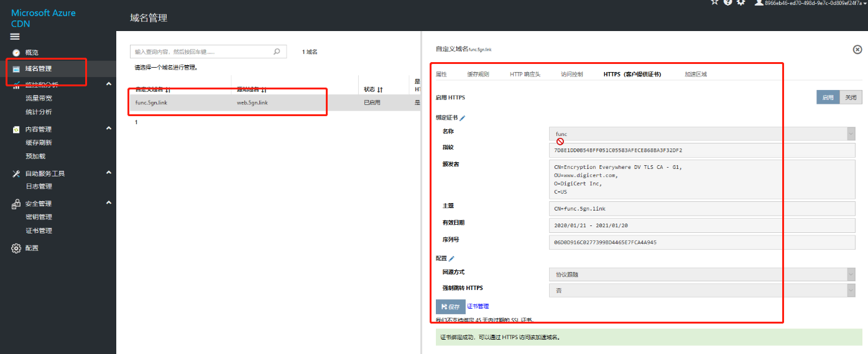Open 统计分析 in the sidebar
The height and width of the screenshot is (354, 868).
[39, 112]
